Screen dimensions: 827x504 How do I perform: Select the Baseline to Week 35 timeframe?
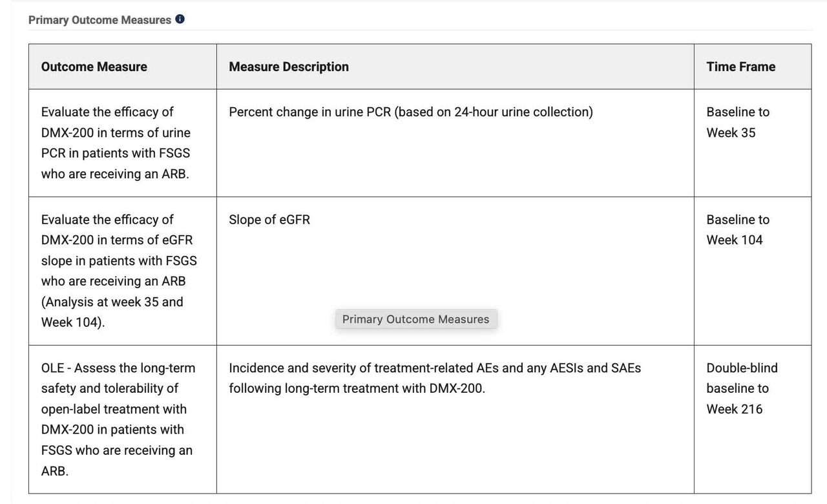738,122
